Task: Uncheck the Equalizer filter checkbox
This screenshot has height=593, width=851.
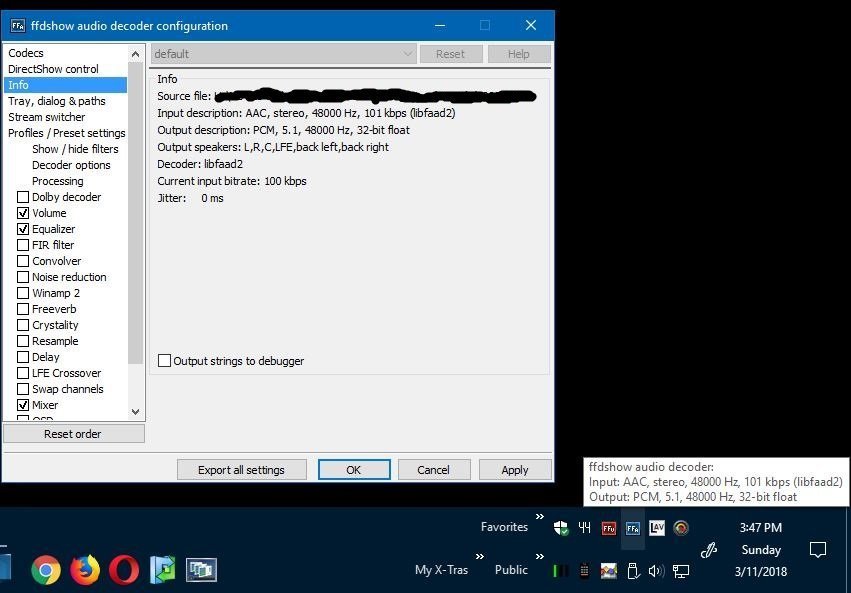Action: point(23,229)
